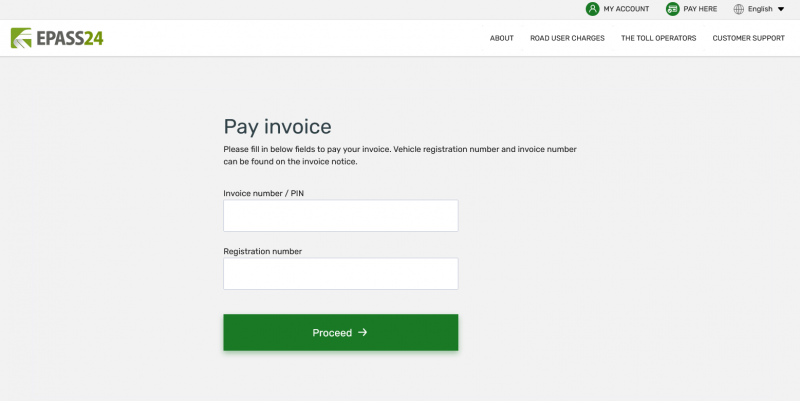Click the EPASS24 wordmark text
The image size is (800, 401).
tap(69, 38)
